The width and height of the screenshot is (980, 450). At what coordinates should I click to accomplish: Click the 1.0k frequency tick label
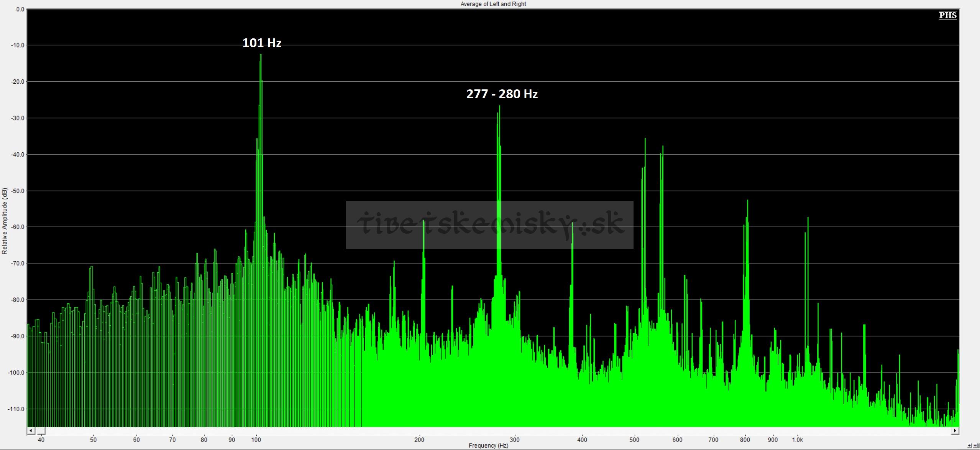(x=797, y=440)
